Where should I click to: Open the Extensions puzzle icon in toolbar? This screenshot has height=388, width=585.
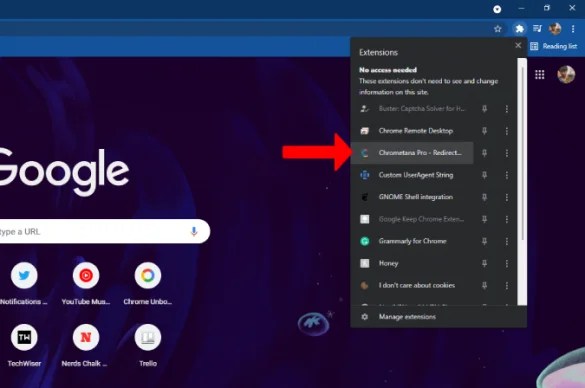(519, 29)
